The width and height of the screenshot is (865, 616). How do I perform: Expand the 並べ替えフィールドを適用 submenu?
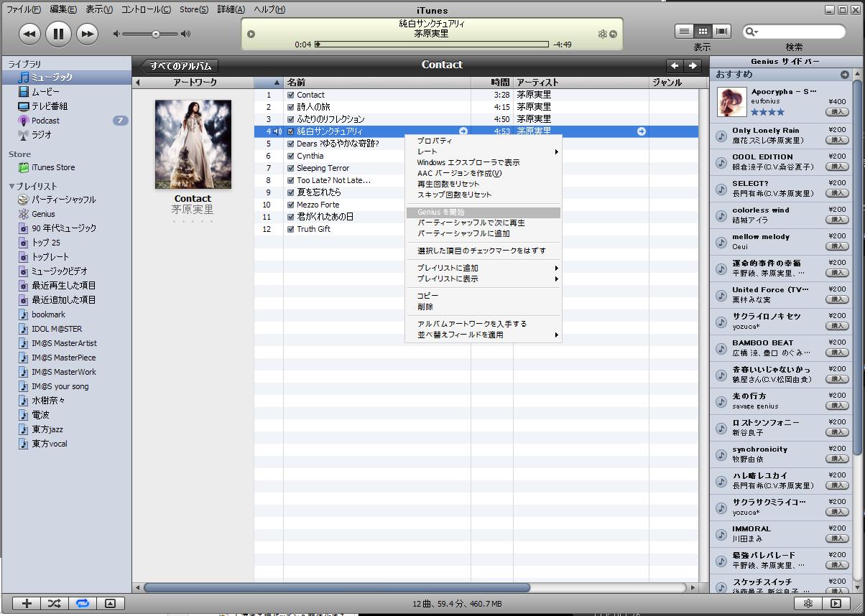click(484, 335)
